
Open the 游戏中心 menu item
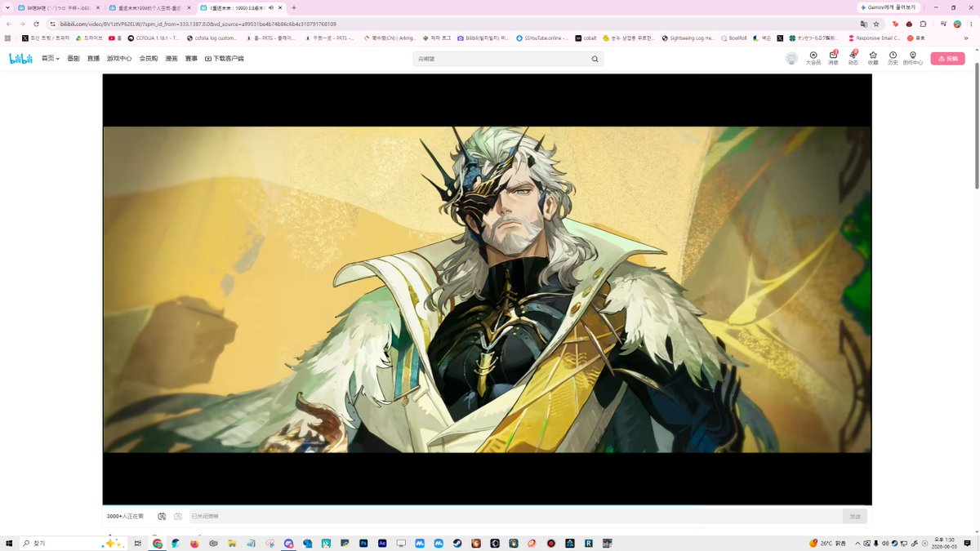pos(119,59)
